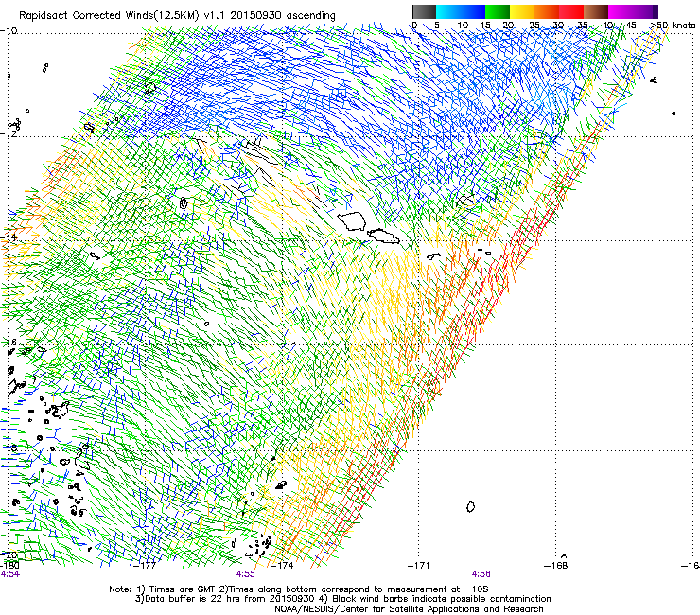Click the '>50 knots' legend label
This screenshot has height=615, width=700.
coord(673,26)
